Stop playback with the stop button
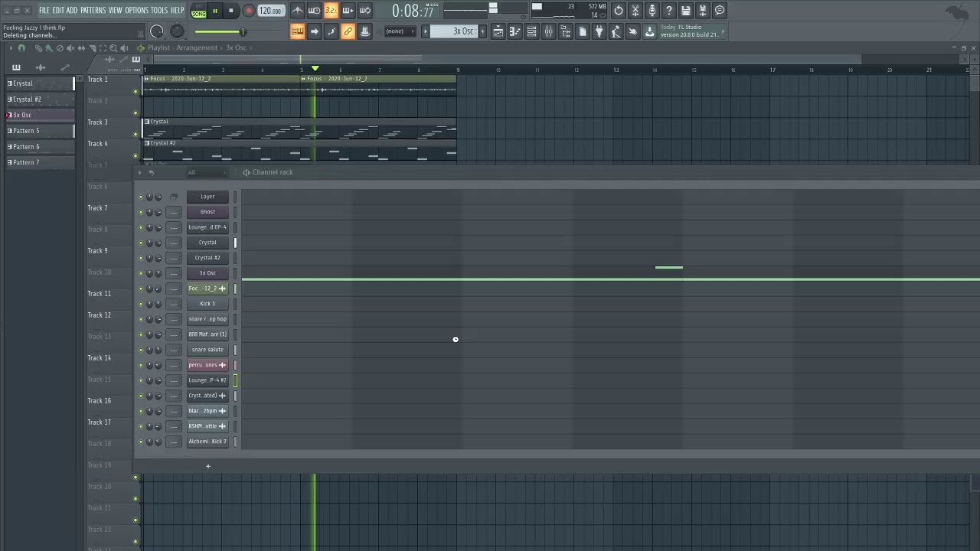 click(x=230, y=11)
